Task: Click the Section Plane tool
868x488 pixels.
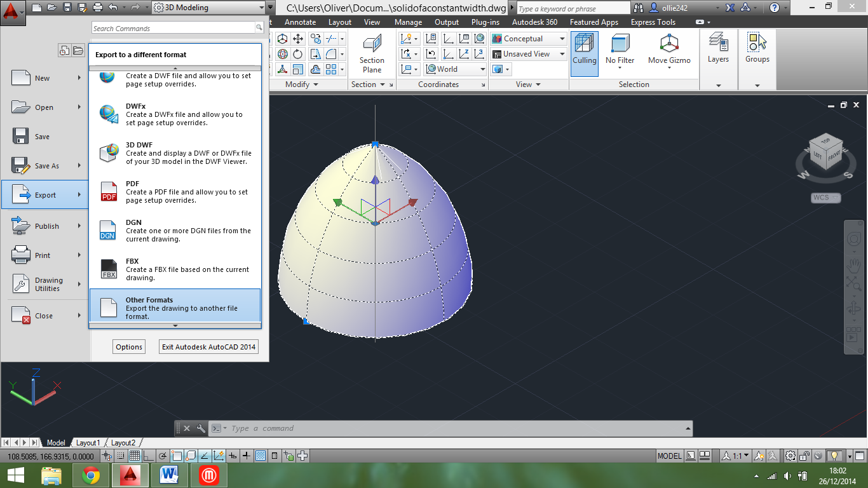Action: [x=372, y=53]
